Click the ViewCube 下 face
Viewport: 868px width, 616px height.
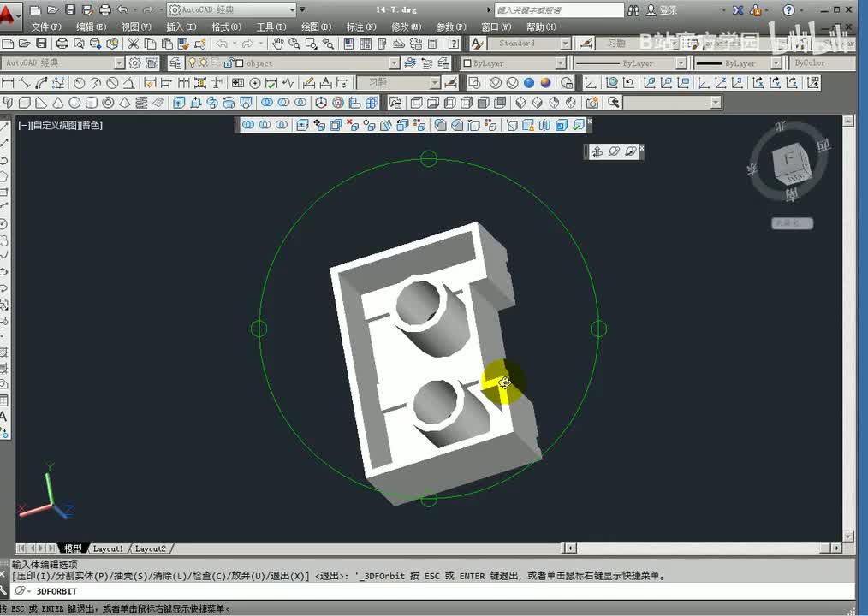pyautogui.click(x=788, y=160)
